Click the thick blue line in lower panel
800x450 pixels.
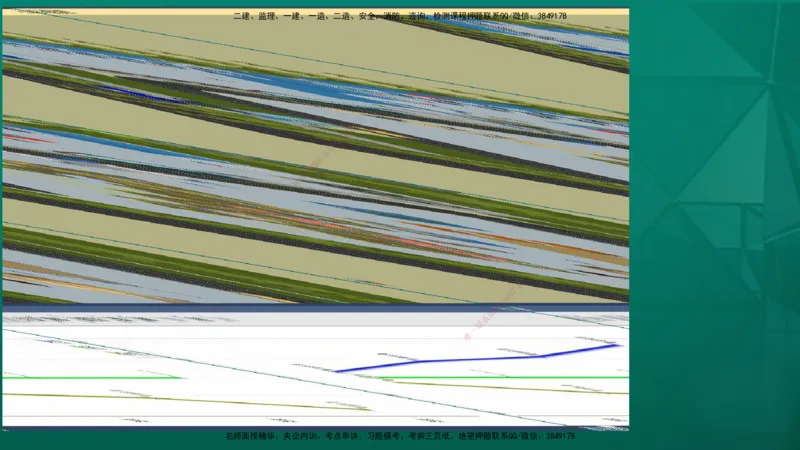(470, 359)
